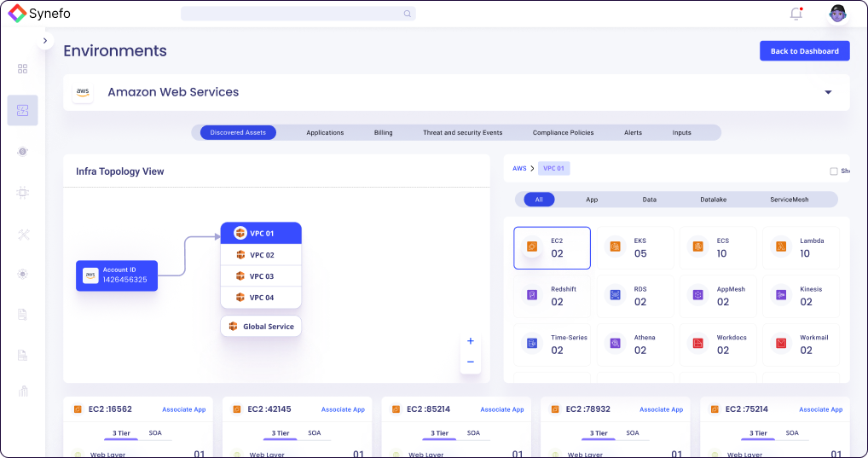Click the EC2 :78932 card icon
Image resolution: width=868 pixels, height=458 pixels.
pos(555,409)
